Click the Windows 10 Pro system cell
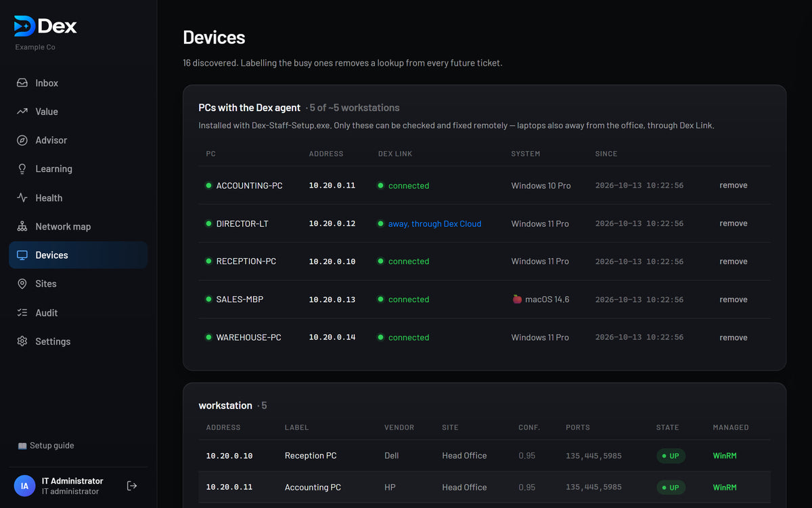 click(541, 186)
